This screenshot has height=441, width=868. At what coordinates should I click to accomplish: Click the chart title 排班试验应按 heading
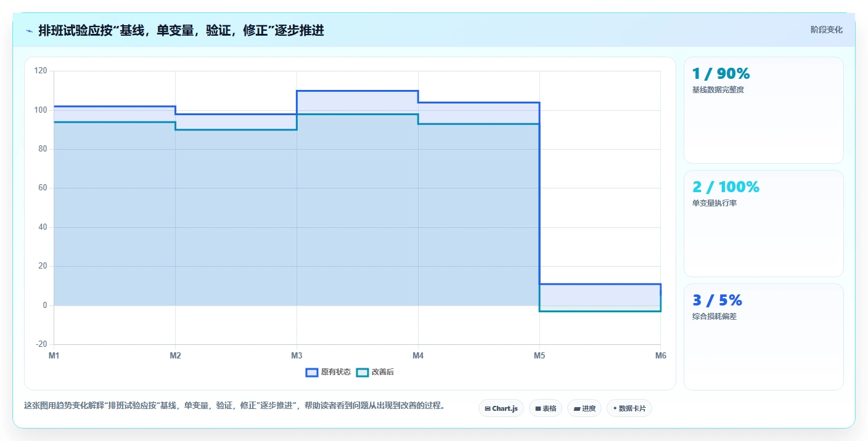181,30
